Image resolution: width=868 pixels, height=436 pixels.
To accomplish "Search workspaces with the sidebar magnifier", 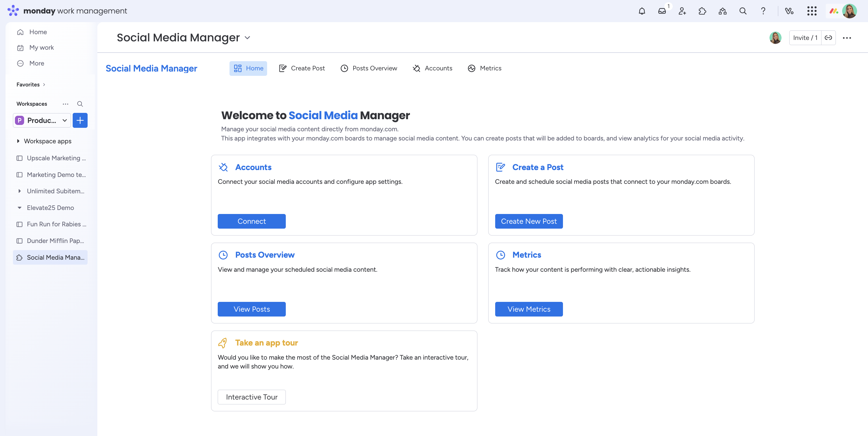I will 80,104.
